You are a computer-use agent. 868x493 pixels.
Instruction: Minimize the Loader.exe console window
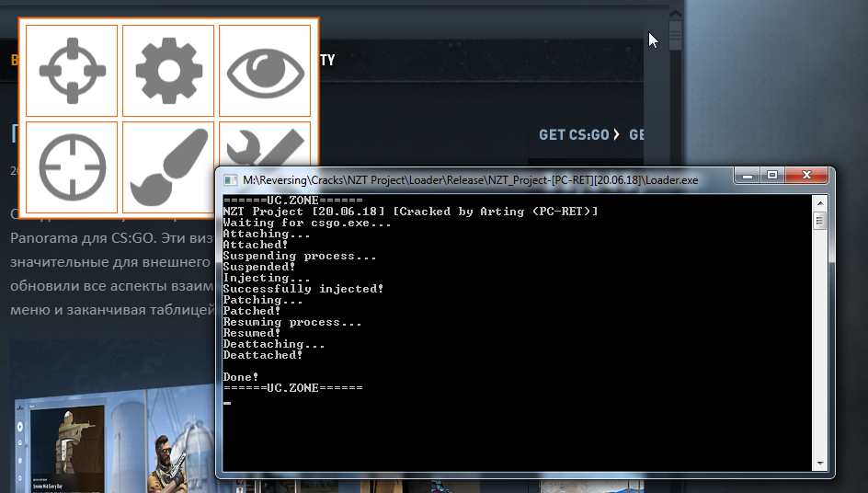[x=748, y=176]
